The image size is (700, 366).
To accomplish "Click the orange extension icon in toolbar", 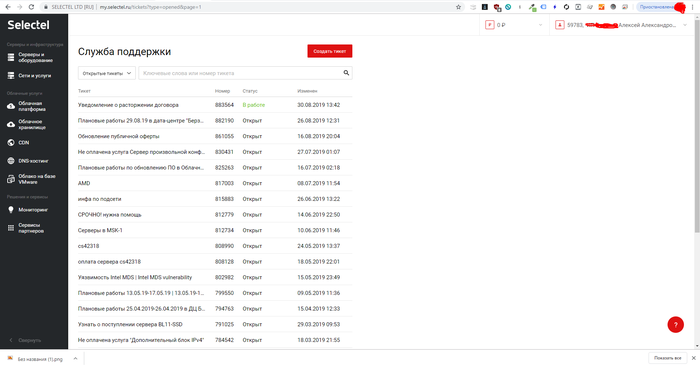I will coord(601,7).
